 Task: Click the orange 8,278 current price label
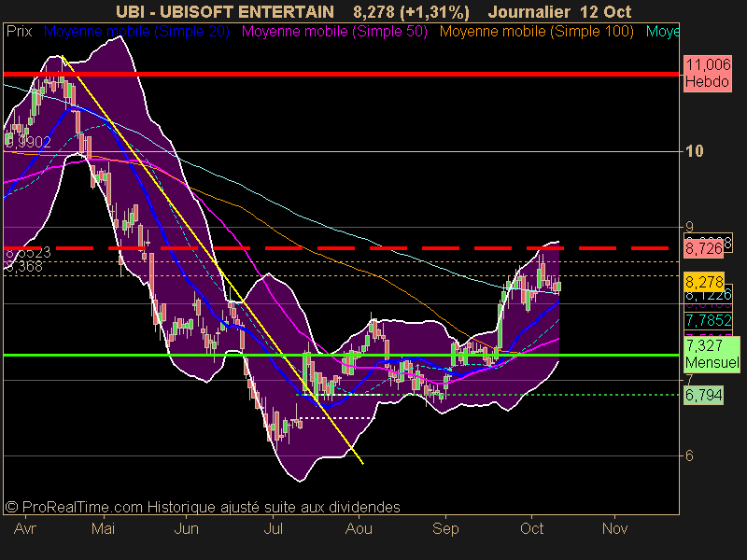704,282
